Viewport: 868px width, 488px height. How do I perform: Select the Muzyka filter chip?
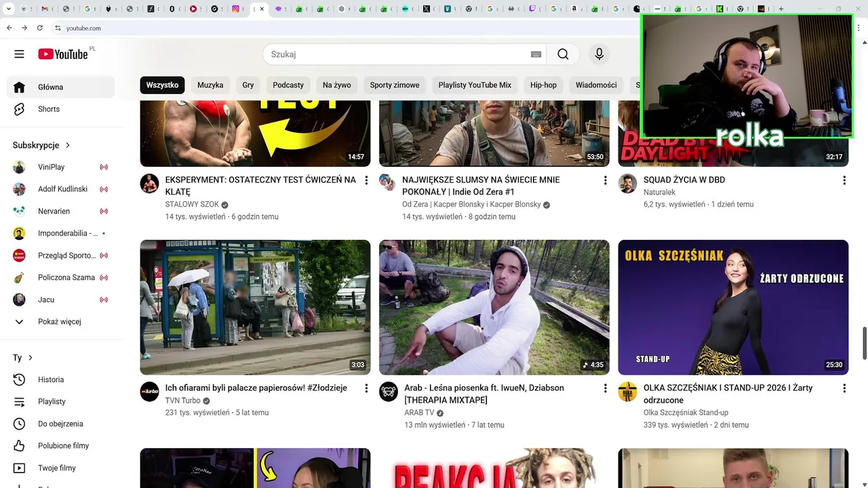tap(210, 85)
